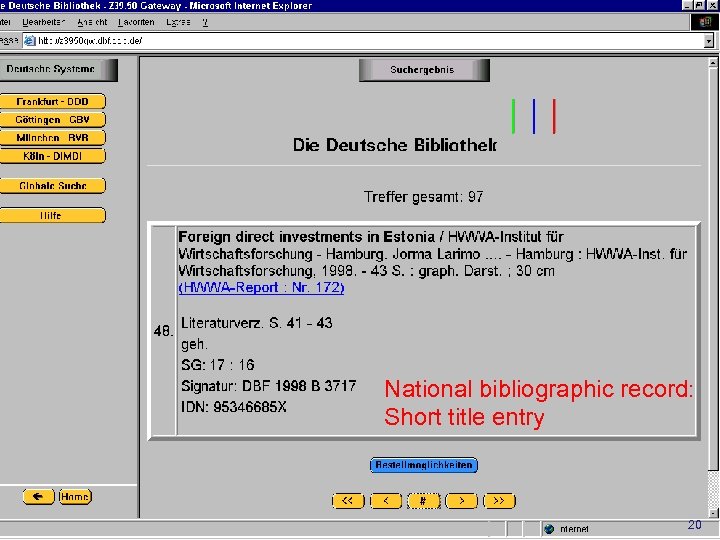Click the Internet zone globe icon
This screenshot has height=540, width=720.
tap(549, 529)
